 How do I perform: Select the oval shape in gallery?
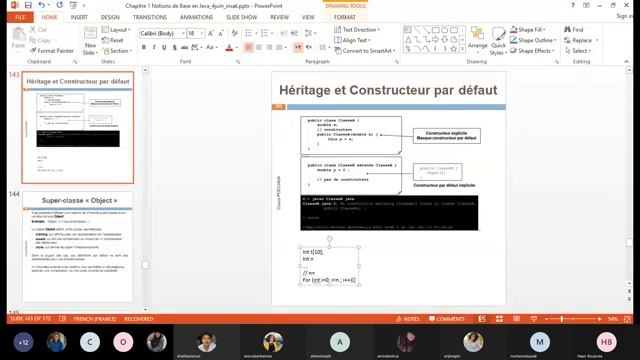[x=444, y=30]
